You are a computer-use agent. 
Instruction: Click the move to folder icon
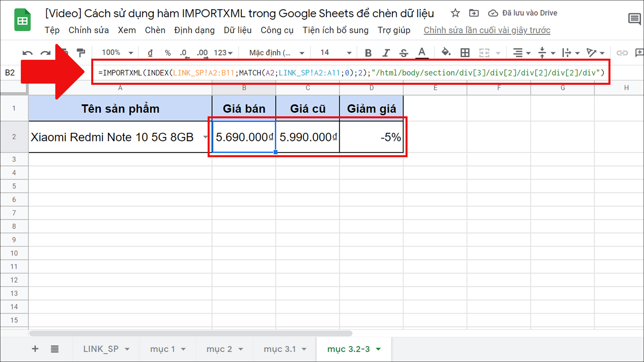click(474, 13)
